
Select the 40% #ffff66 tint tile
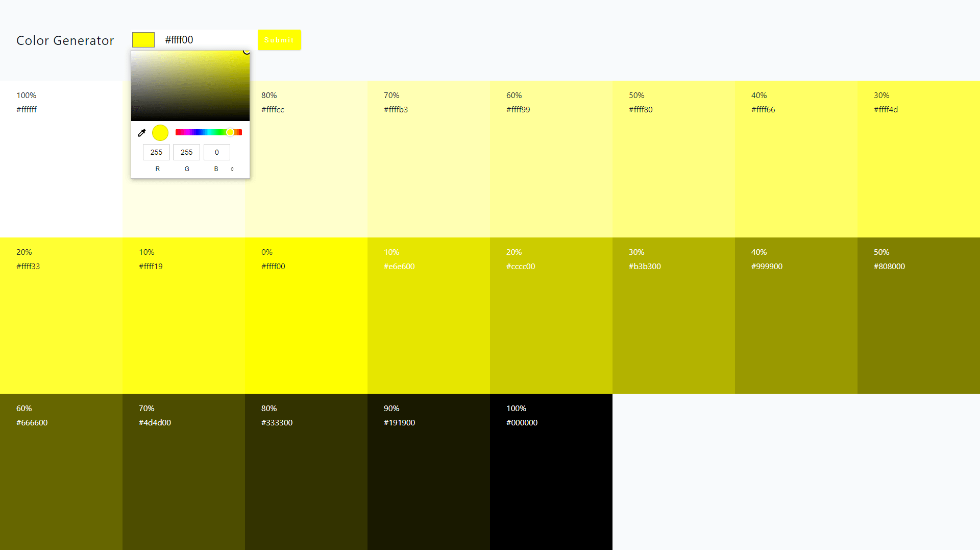796,159
